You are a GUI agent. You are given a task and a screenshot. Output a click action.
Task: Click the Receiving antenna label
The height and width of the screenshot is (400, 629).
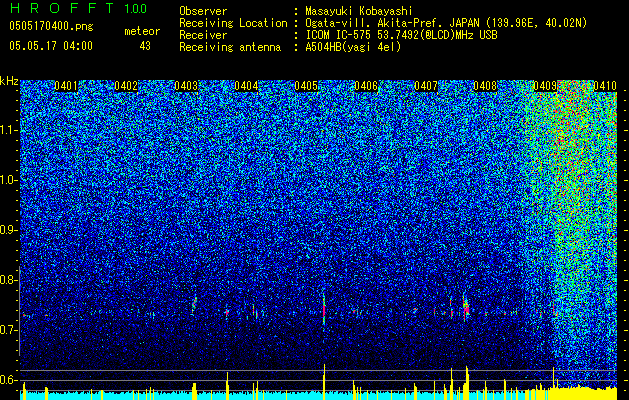pos(230,47)
